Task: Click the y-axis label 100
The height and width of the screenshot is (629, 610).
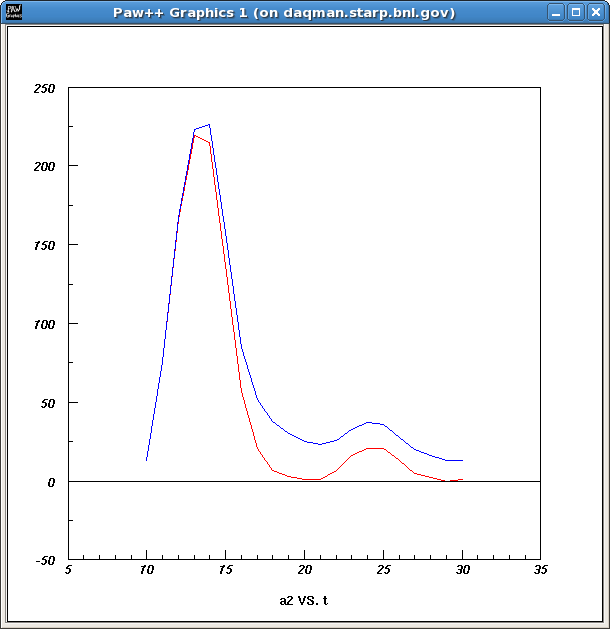Action: (x=44, y=325)
